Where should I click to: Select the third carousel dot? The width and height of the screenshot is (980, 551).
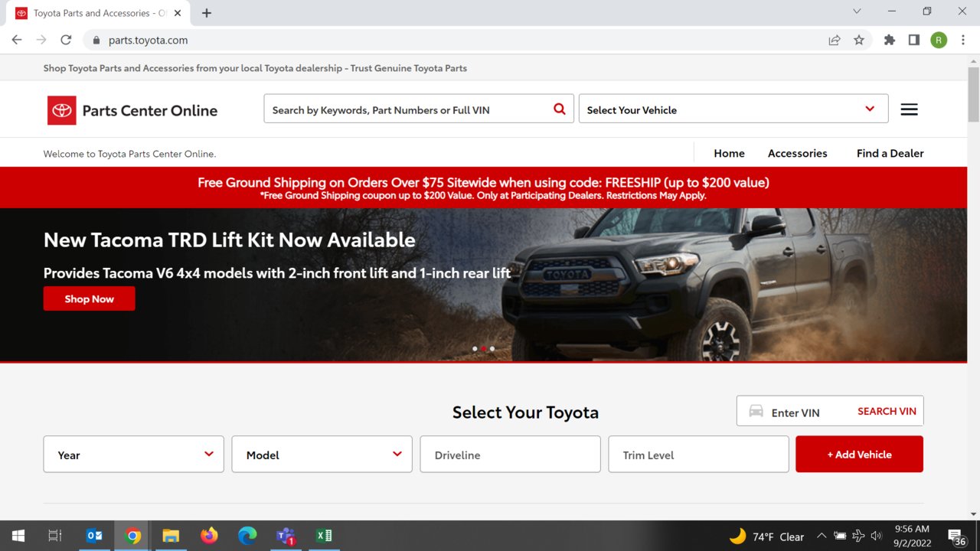[492, 348]
